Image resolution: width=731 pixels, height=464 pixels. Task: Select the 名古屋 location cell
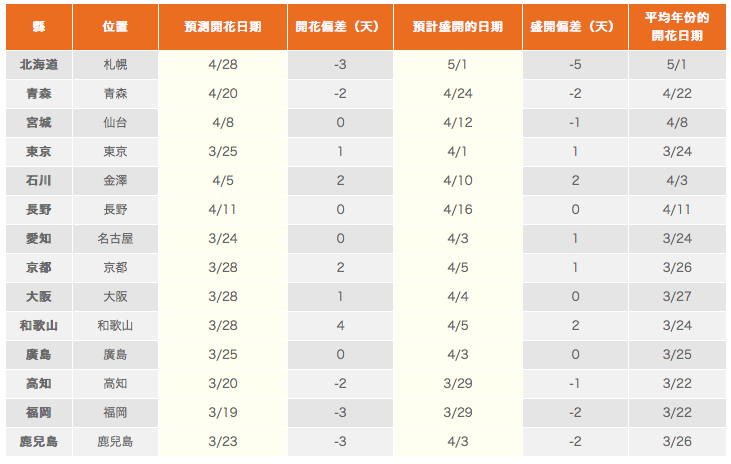[x=115, y=239]
